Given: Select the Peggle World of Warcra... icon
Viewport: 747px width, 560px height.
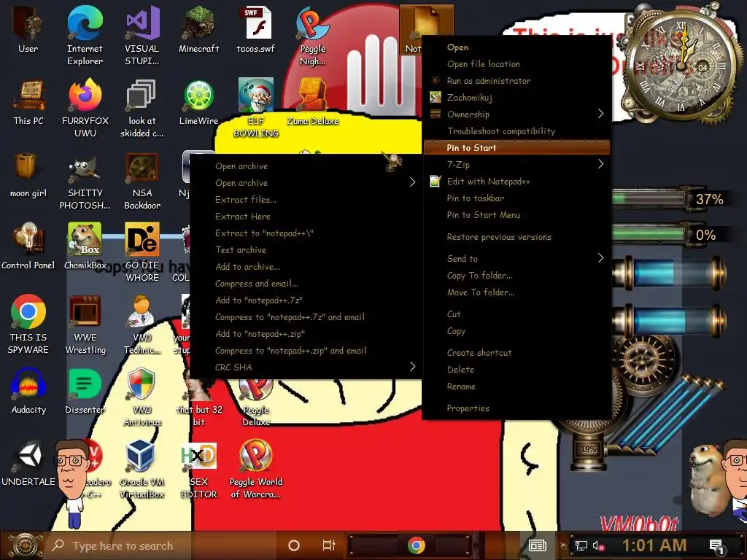Looking at the screenshot, I should tap(256, 470).
